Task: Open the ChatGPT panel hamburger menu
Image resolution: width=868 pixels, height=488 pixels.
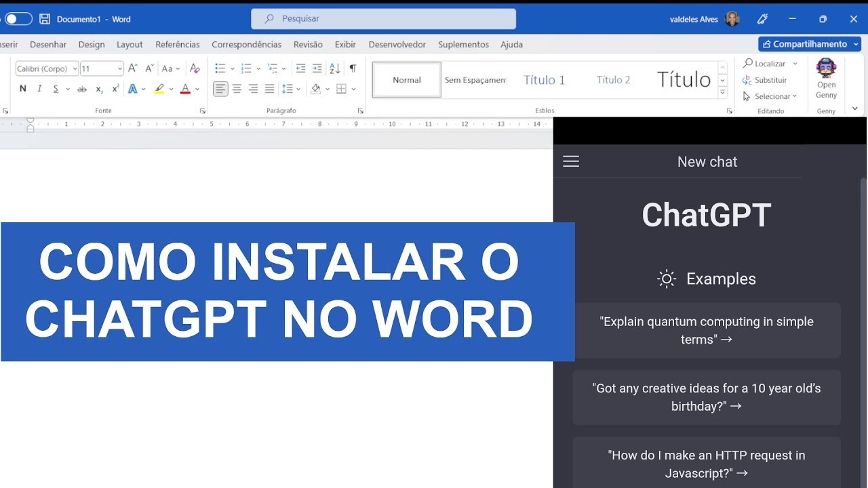Action: point(571,161)
